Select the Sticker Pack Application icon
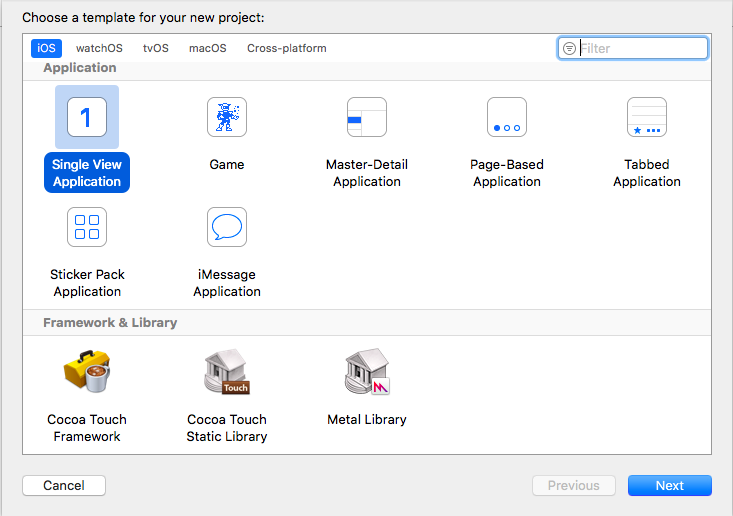The height and width of the screenshot is (516, 733). [x=87, y=227]
